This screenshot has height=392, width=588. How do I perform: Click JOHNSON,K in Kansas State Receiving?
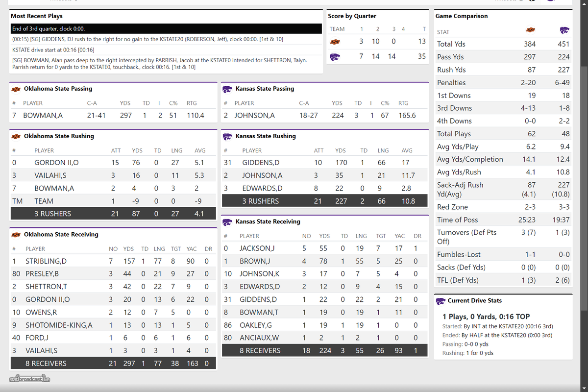click(x=260, y=274)
